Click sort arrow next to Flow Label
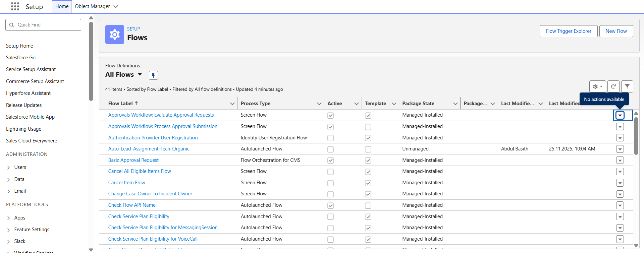644x253 pixels. coord(136,103)
